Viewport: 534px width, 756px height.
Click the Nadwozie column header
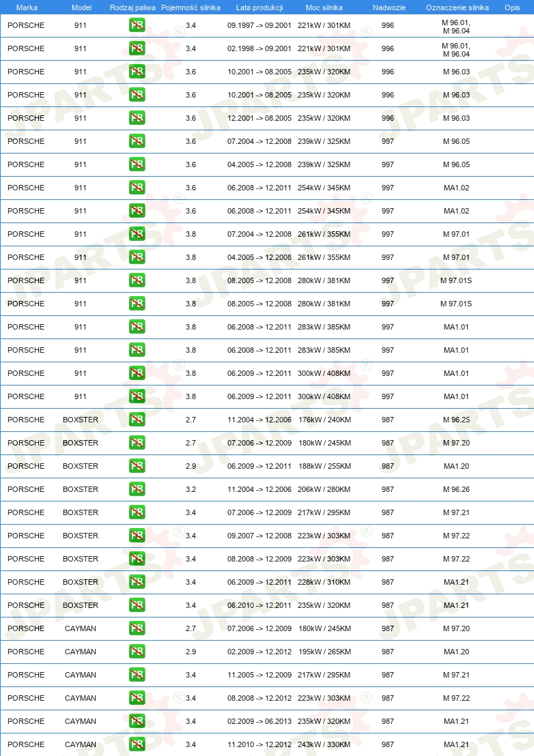389,8
